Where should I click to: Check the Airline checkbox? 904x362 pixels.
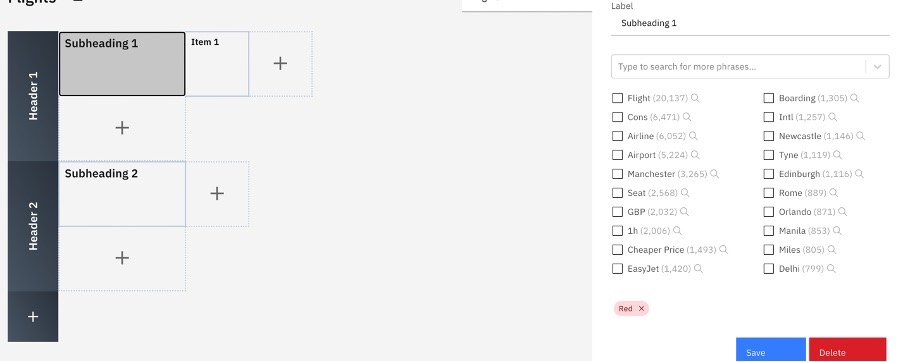click(617, 136)
